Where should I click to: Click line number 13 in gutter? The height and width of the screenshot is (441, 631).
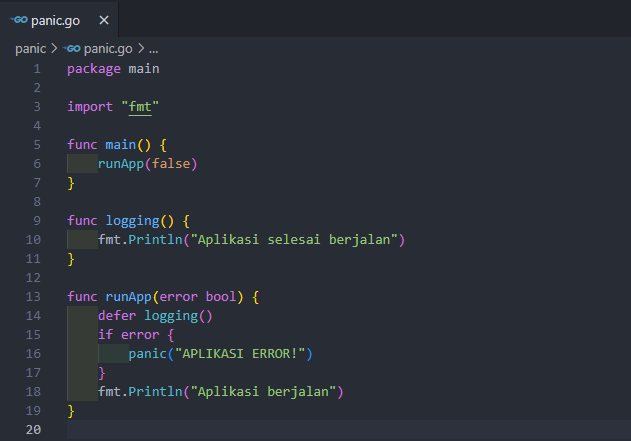pyautogui.click(x=33, y=297)
